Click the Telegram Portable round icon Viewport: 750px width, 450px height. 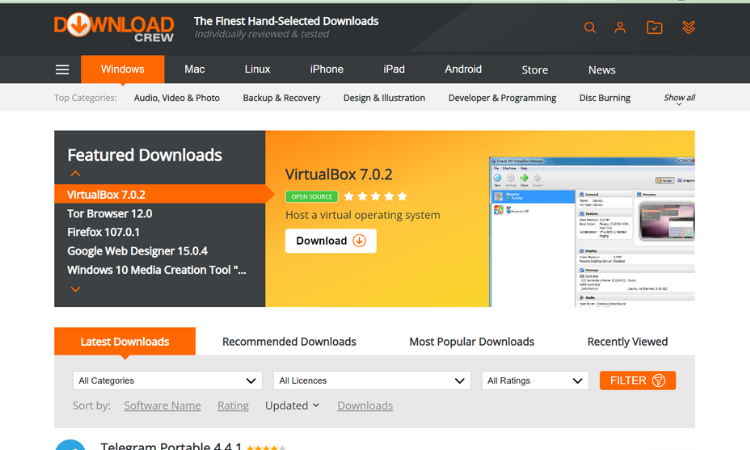point(70,445)
